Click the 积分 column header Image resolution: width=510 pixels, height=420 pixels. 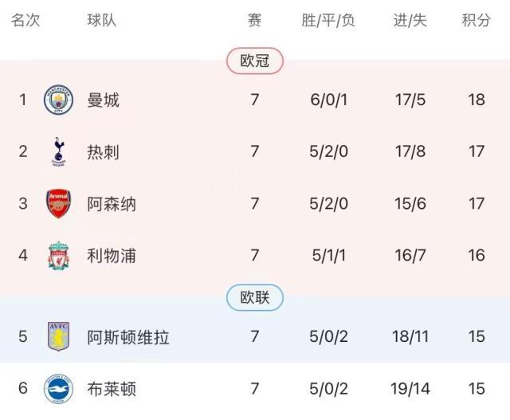click(477, 21)
